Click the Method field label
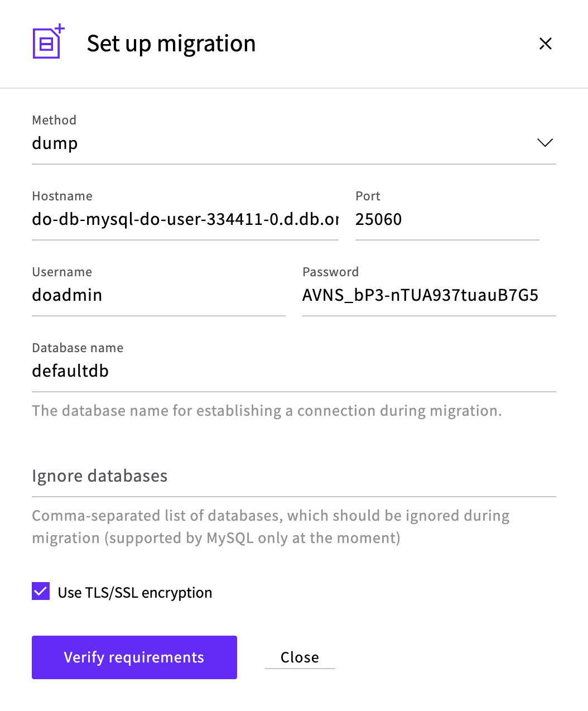This screenshot has width=588, height=711. pyautogui.click(x=54, y=120)
